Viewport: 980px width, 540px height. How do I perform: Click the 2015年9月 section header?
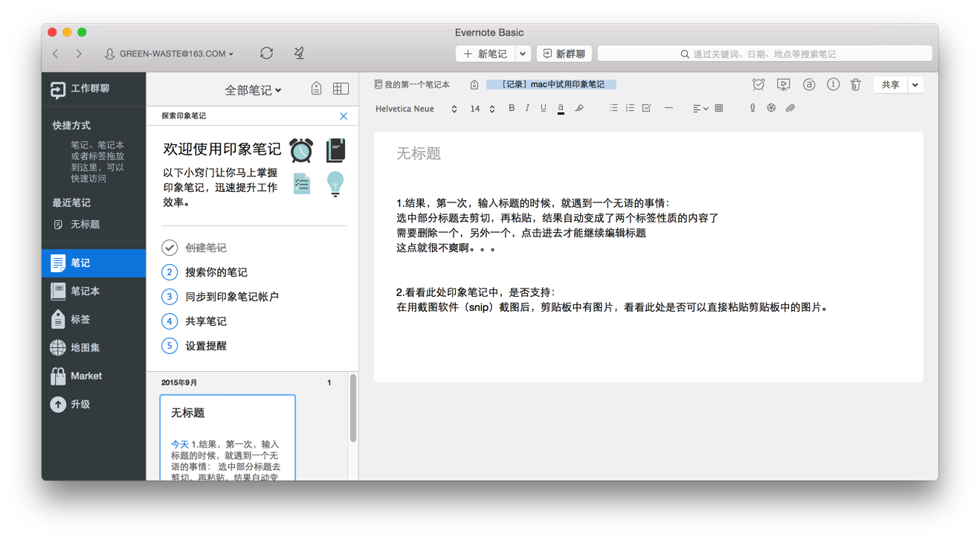click(x=179, y=383)
